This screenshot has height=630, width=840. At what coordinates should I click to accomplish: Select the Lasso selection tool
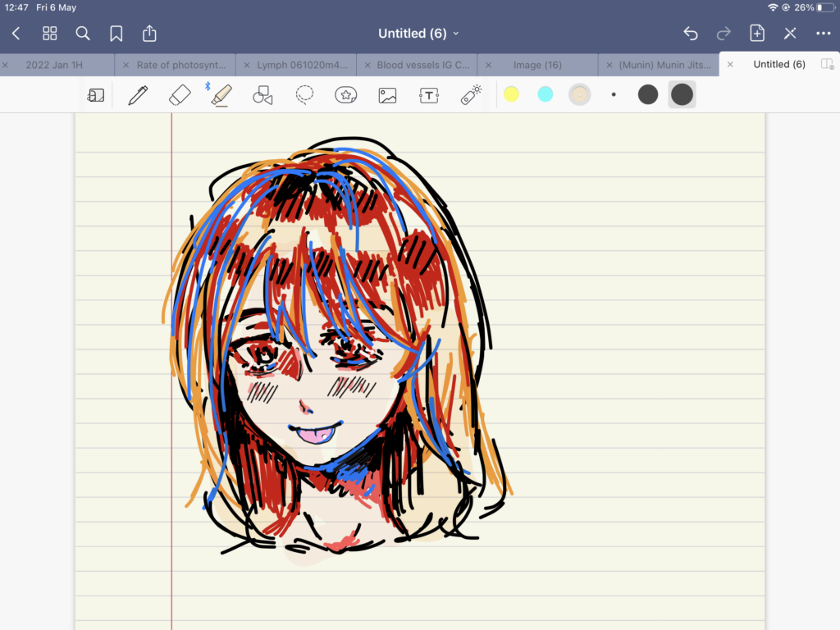point(305,95)
